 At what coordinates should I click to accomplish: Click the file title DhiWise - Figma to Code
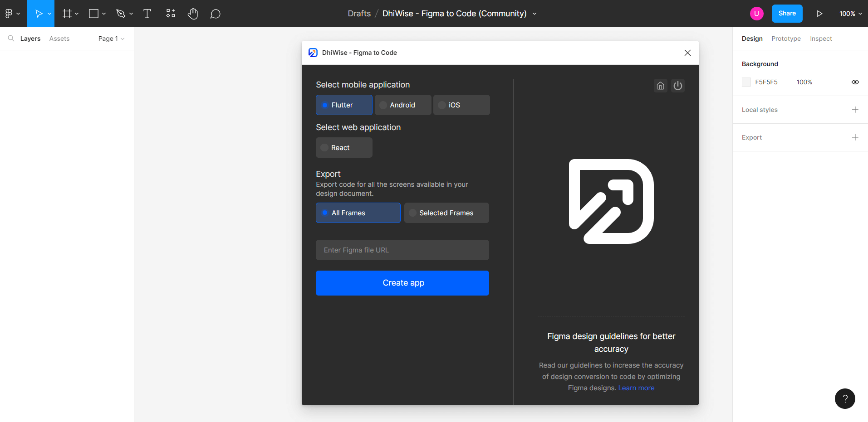coord(454,14)
